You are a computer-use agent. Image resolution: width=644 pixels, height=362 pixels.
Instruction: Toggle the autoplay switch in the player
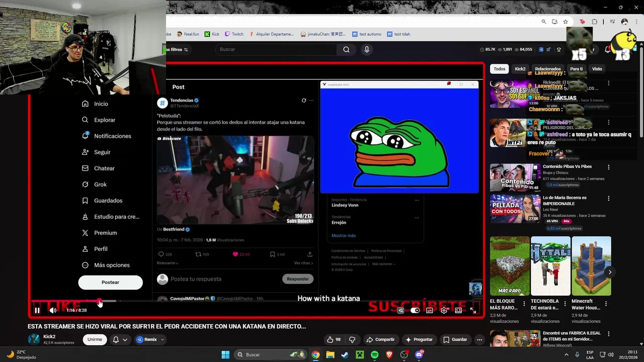tap(415, 310)
